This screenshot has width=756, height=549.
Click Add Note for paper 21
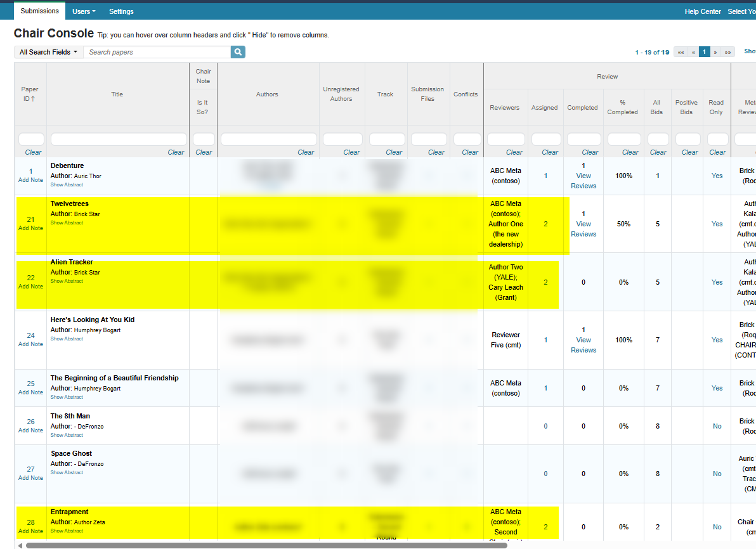pyautogui.click(x=30, y=228)
